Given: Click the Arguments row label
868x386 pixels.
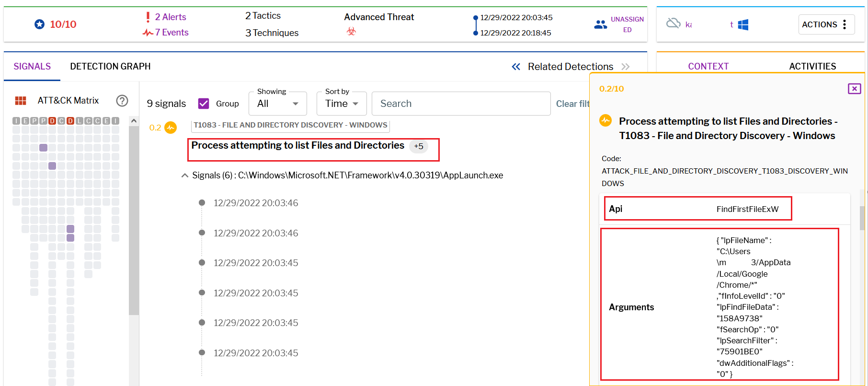Looking at the screenshot, I should pyautogui.click(x=631, y=307).
